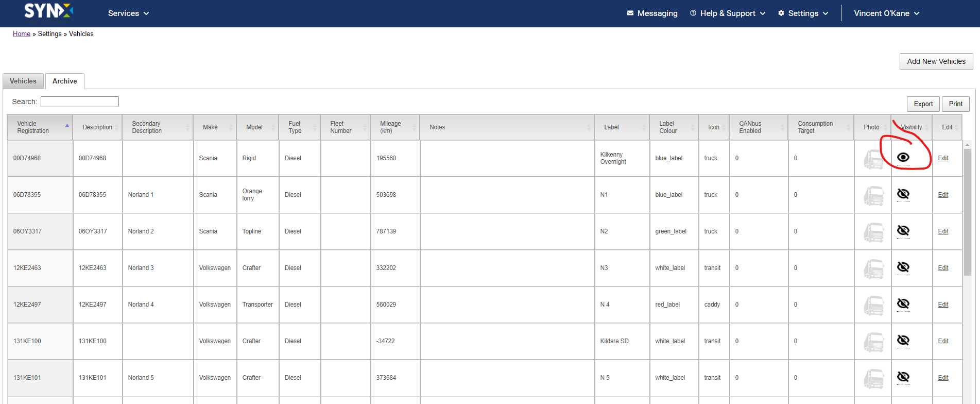This screenshot has width=980, height=404.
Task: Edit vehicle 12KE2497
Action: coord(943,305)
